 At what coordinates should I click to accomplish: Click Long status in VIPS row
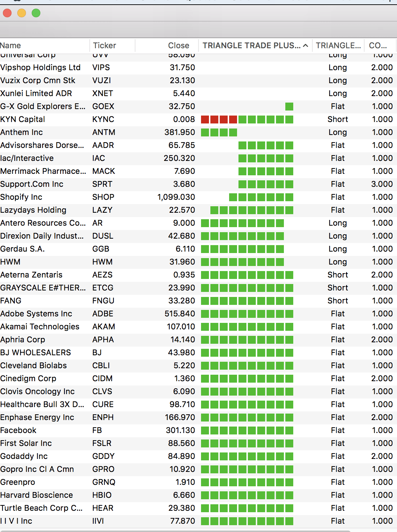338,68
